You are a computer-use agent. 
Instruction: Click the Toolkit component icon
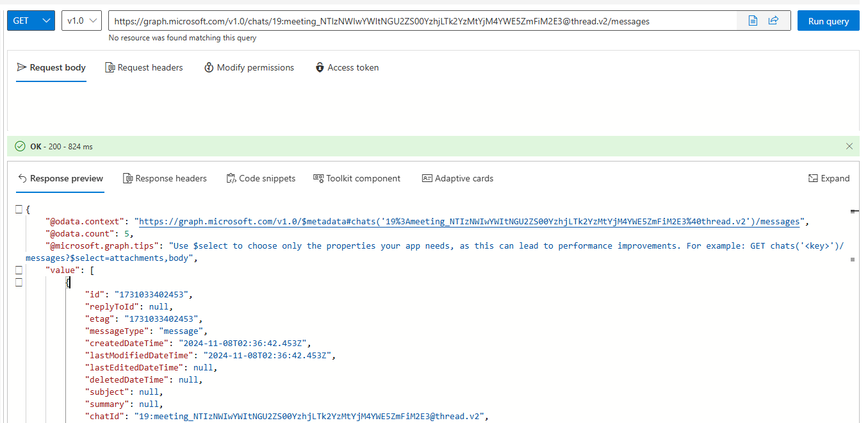tap(317, 178)
